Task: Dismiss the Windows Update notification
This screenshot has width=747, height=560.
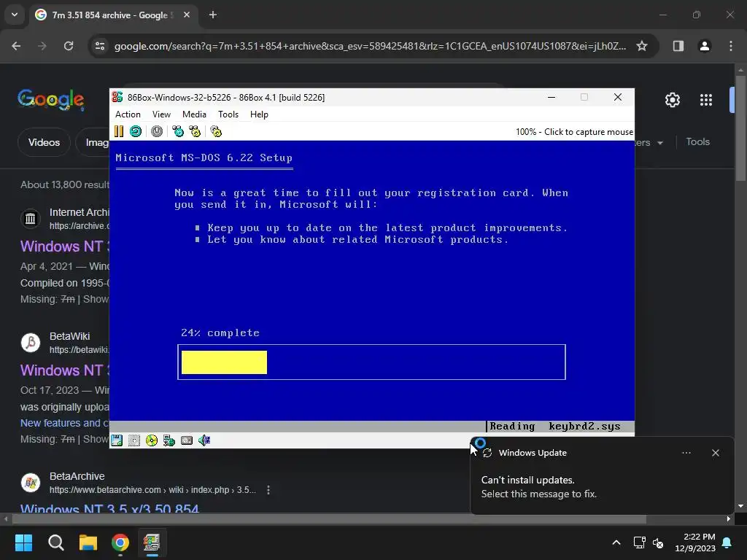Action: 715,453
